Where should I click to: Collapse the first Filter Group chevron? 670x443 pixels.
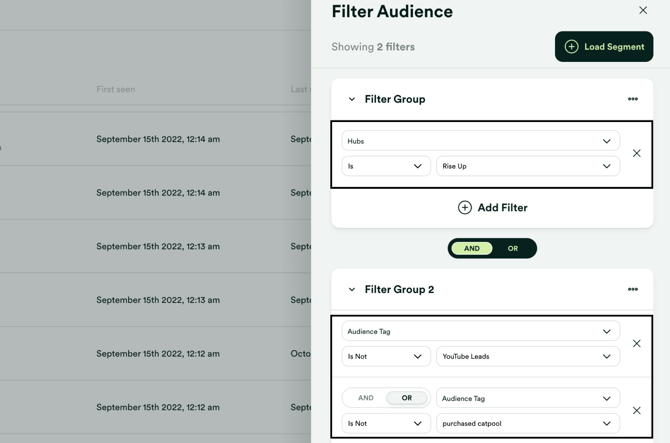pyautogui.click(x=352, y=99)
